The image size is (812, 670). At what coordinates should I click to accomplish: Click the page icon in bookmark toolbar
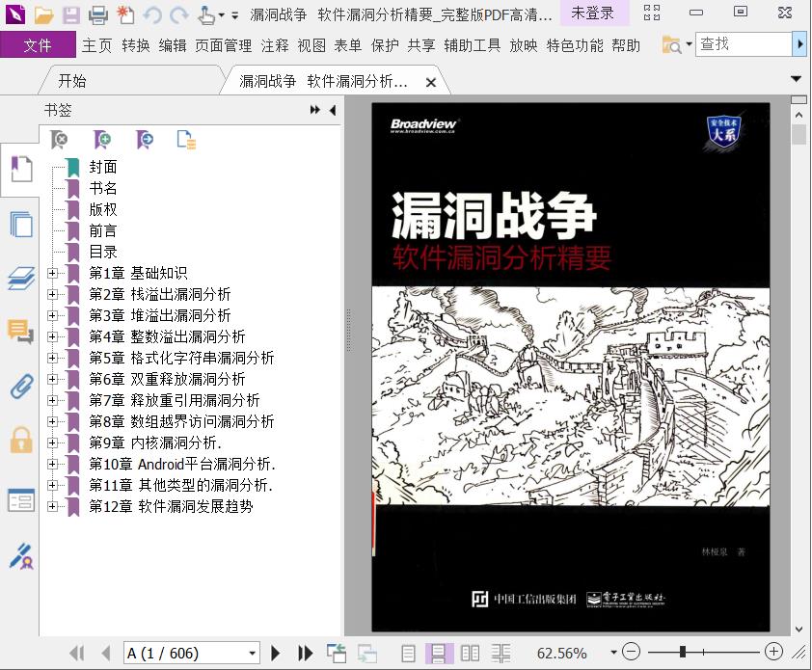[x=186, y=140]
